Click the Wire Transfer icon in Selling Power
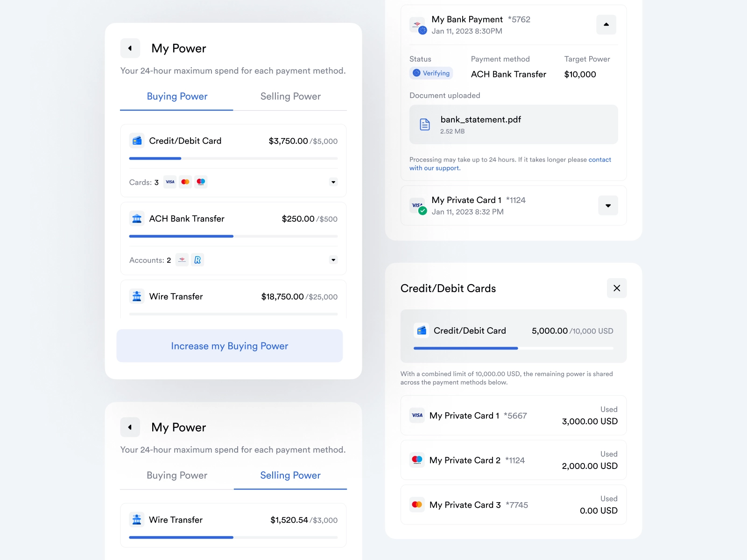Screen dimensions: 747x560 coord(137,519)
